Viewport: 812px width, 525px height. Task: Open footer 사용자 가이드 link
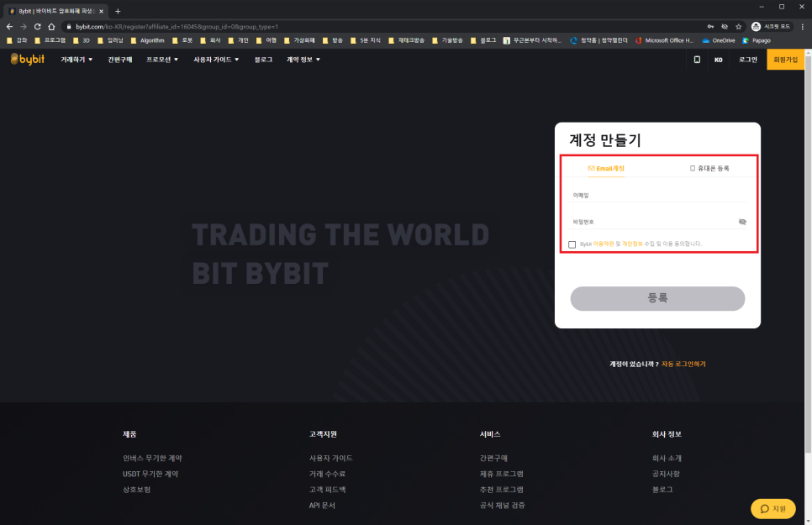coord(330,458)
